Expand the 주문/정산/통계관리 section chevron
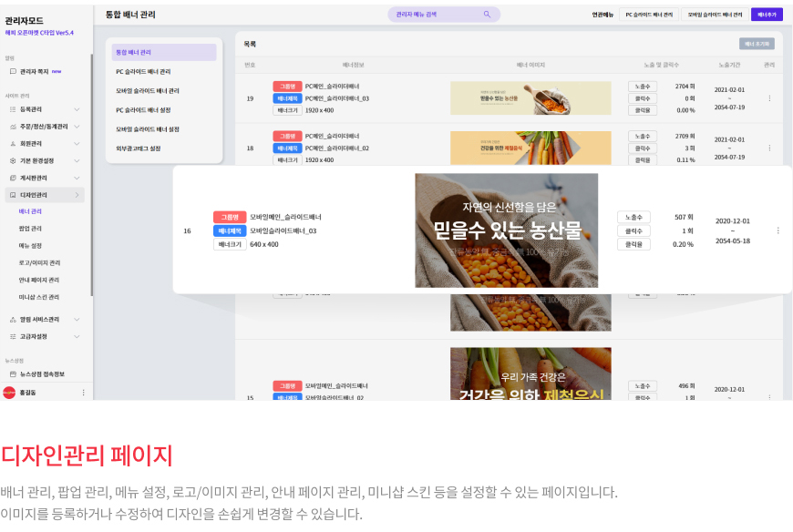This screenshot has width=793, height=532. point(77,127)
